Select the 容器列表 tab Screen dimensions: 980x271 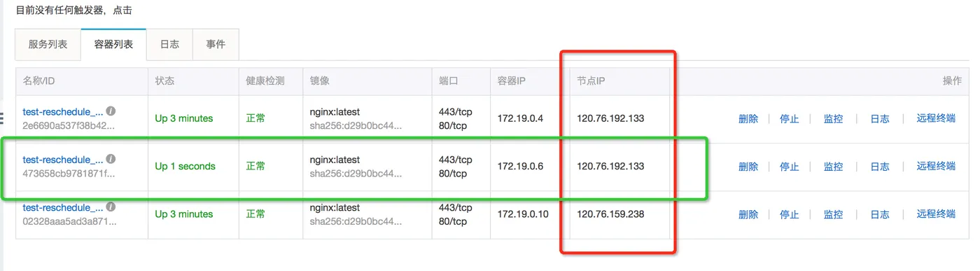[x=113, y=44]
